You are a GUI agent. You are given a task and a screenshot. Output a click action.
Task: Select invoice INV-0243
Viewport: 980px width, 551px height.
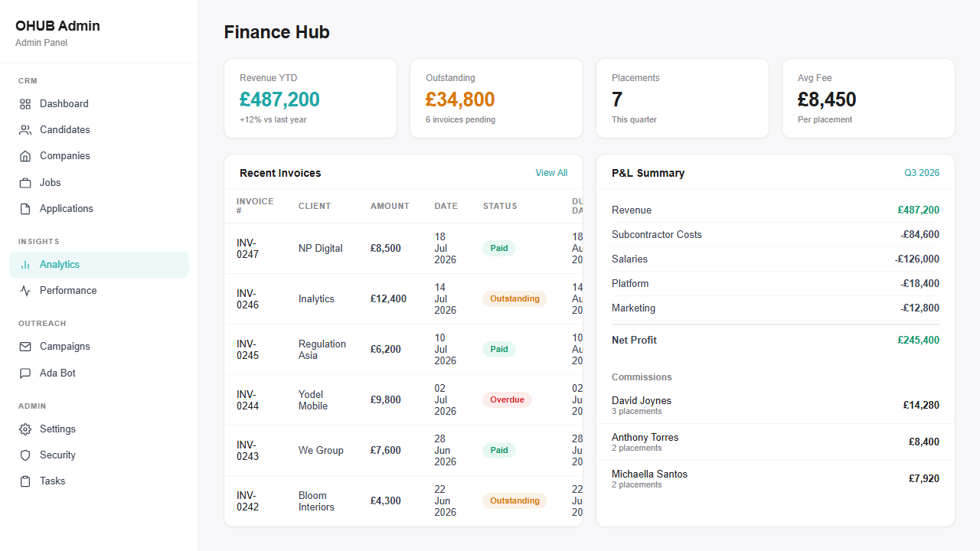click(247, 451)
